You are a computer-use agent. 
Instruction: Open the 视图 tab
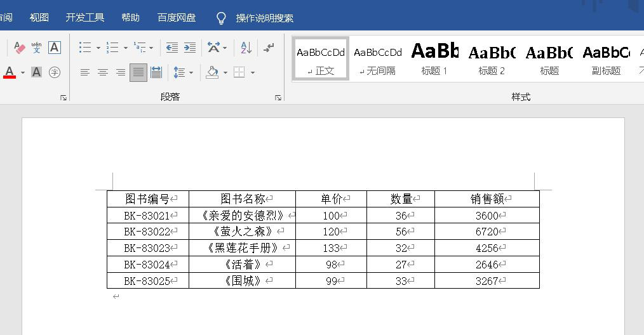39,18
